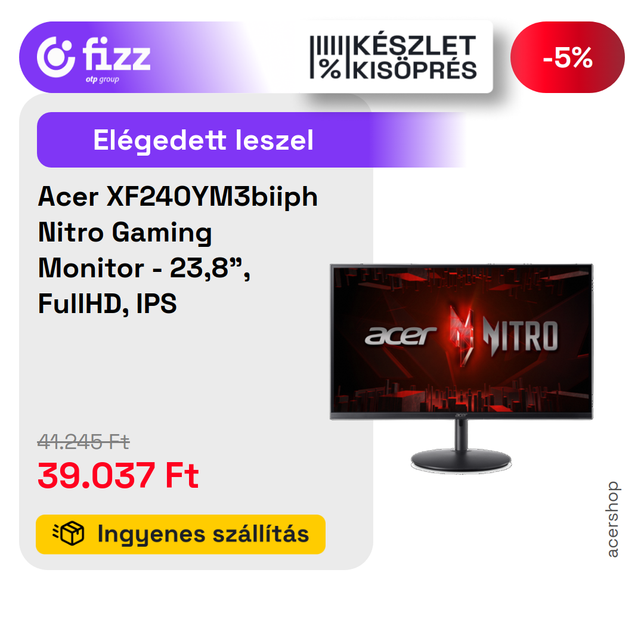
Task: Click the Nitro Gaming title line
Action: [x=125, y=233]
